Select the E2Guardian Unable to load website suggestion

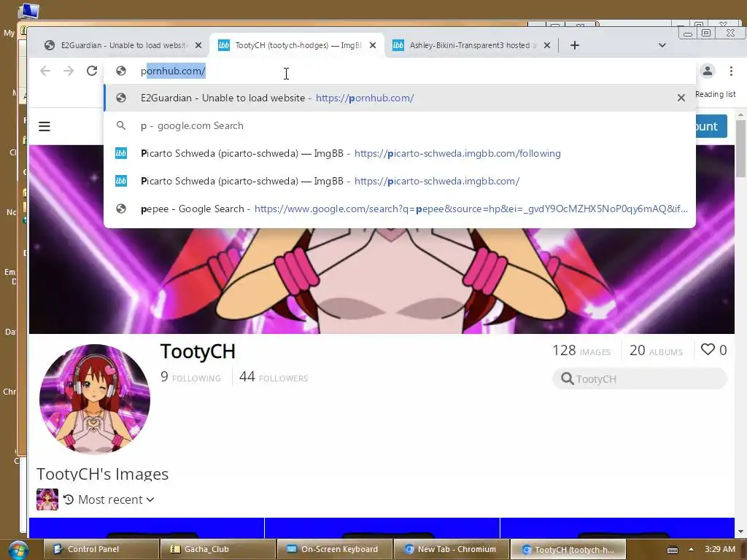[x=400, y=98]
